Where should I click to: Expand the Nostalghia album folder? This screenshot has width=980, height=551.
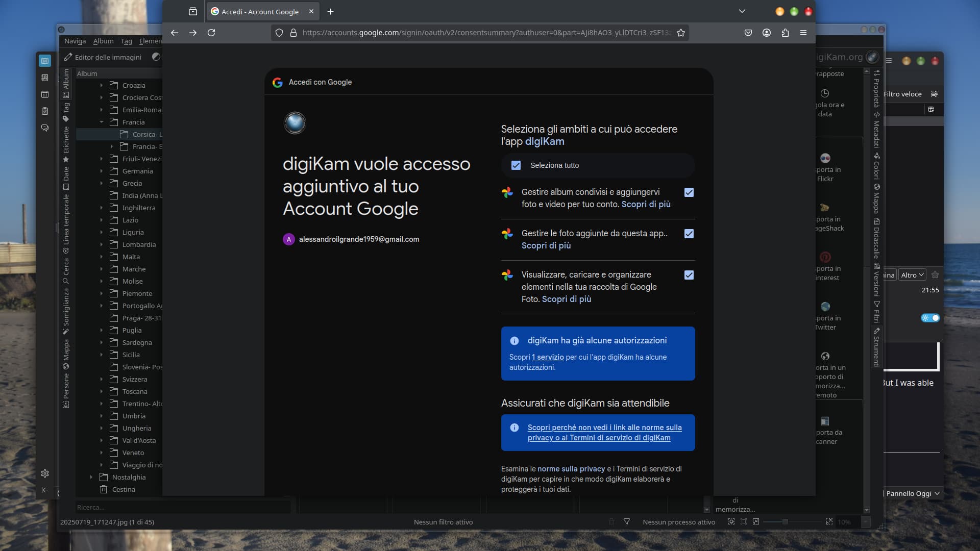[x=91, y=477]
